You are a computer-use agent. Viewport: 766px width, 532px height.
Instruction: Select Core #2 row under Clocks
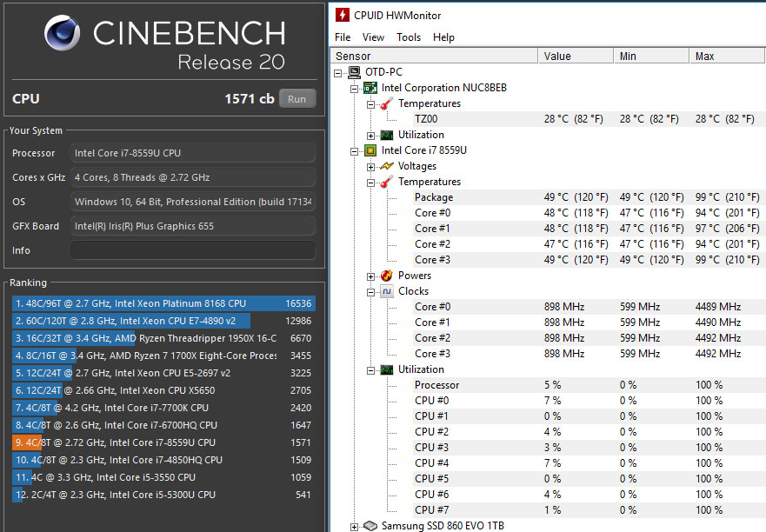coord(588,338)
